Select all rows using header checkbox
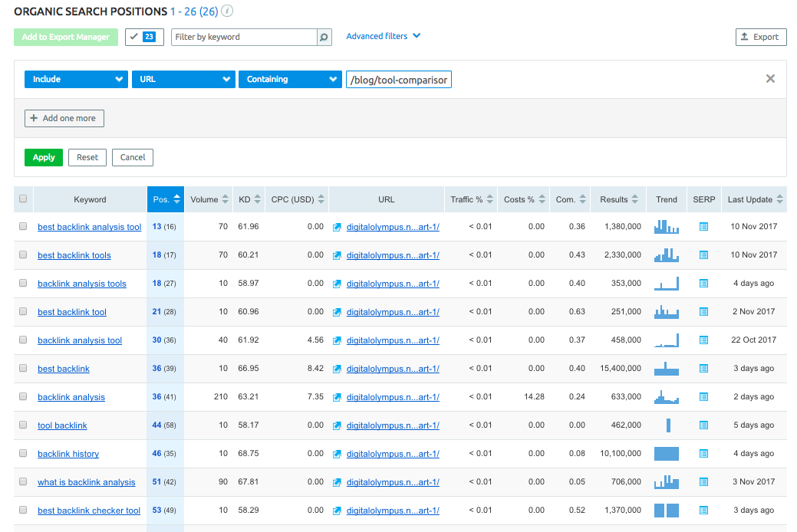 23,199
